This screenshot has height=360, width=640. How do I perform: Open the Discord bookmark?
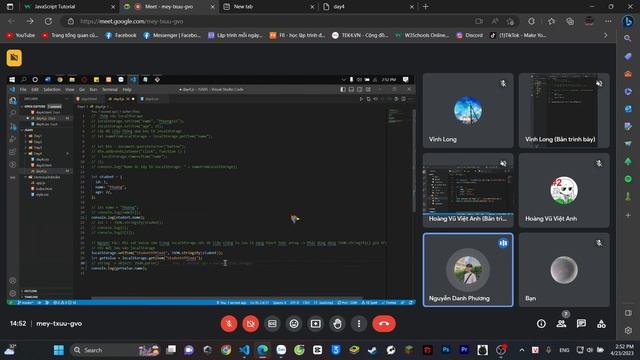coord(469,36)
